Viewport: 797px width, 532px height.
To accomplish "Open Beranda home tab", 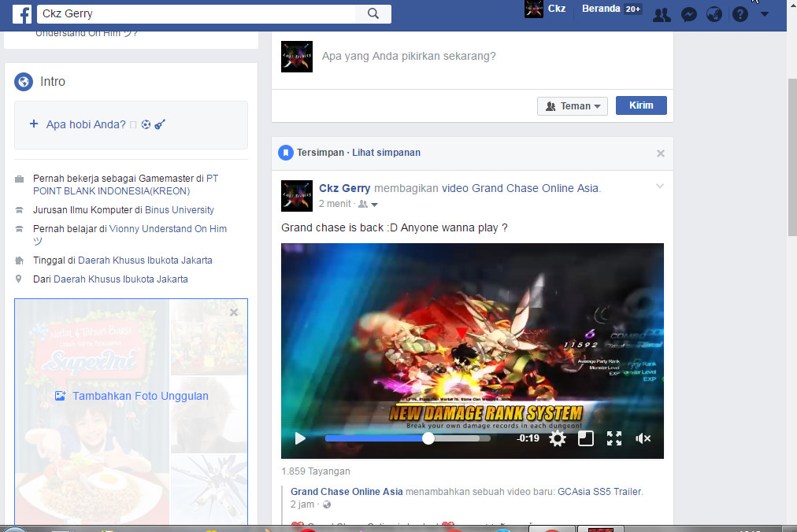I will [x=601, y=9].
